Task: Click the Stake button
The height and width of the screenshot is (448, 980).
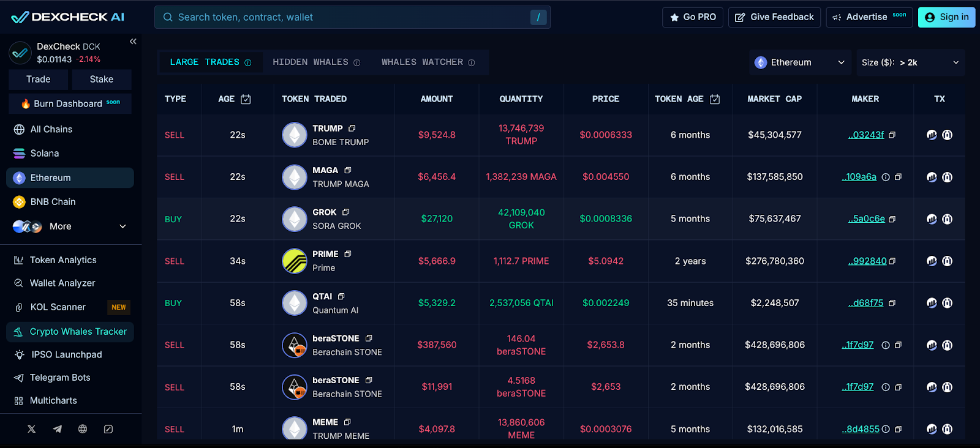Action: click(x=102, y=79)
